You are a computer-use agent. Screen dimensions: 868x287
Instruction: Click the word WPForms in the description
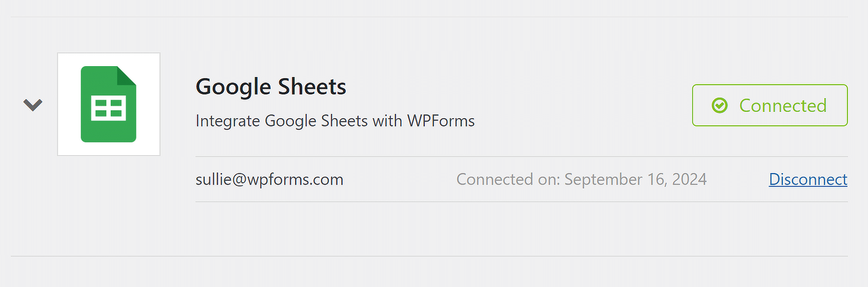441,120
